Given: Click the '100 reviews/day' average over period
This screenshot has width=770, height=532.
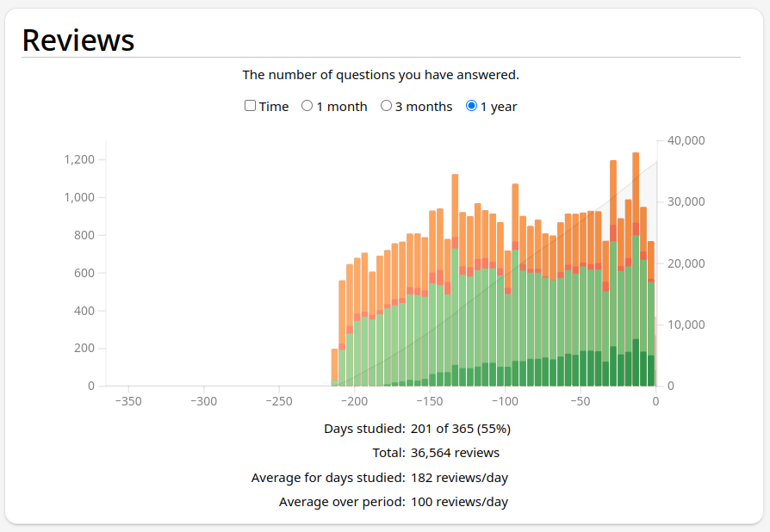Looking at the screenshot, I should (x=459, y=502).
